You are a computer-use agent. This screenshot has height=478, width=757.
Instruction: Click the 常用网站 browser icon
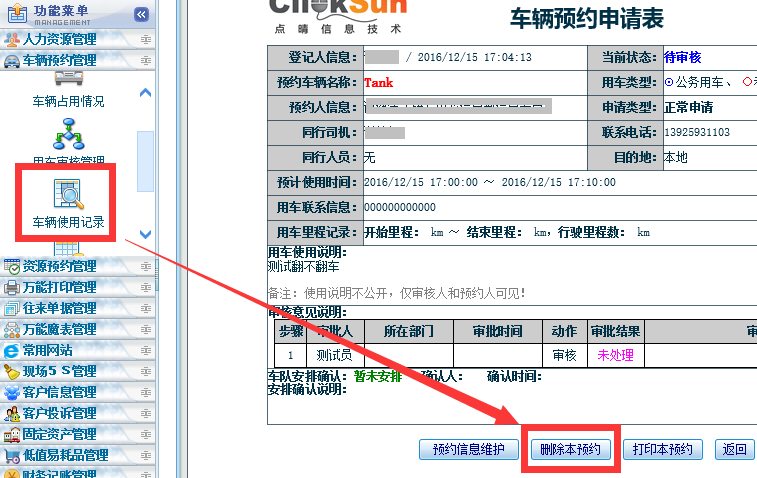point(12,351)
